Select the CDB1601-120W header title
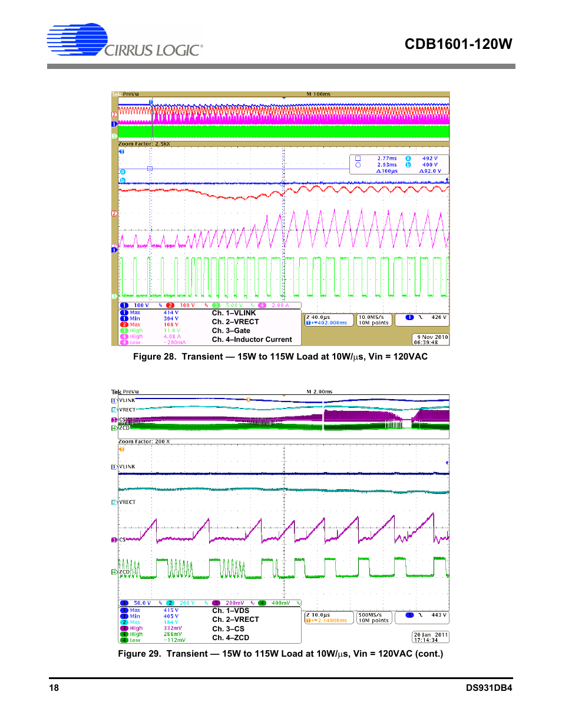562x728 pixels. [x=458, y=44]
